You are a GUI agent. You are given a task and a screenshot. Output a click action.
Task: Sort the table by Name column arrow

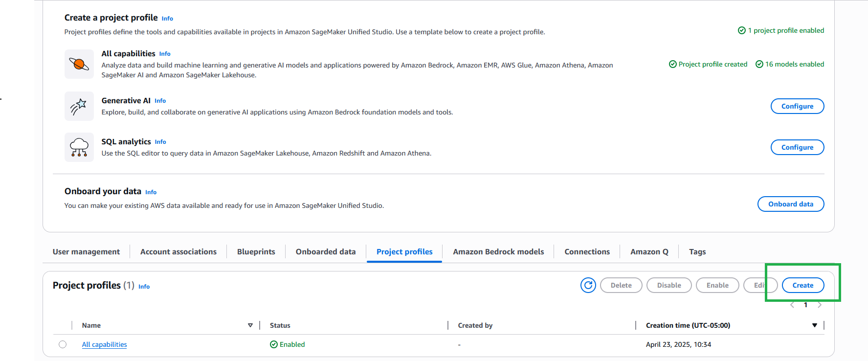[250, 325]
